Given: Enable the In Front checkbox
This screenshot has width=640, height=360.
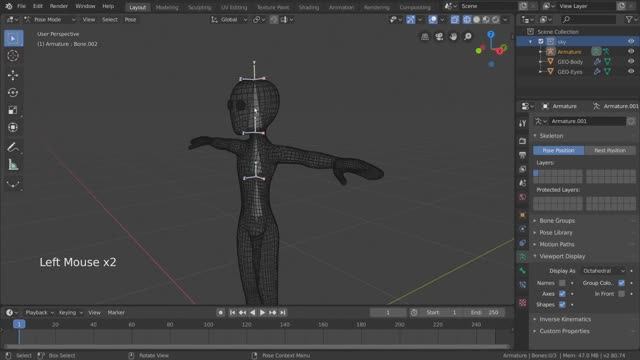Looking at the screenshot, I should tap(621, 294).
